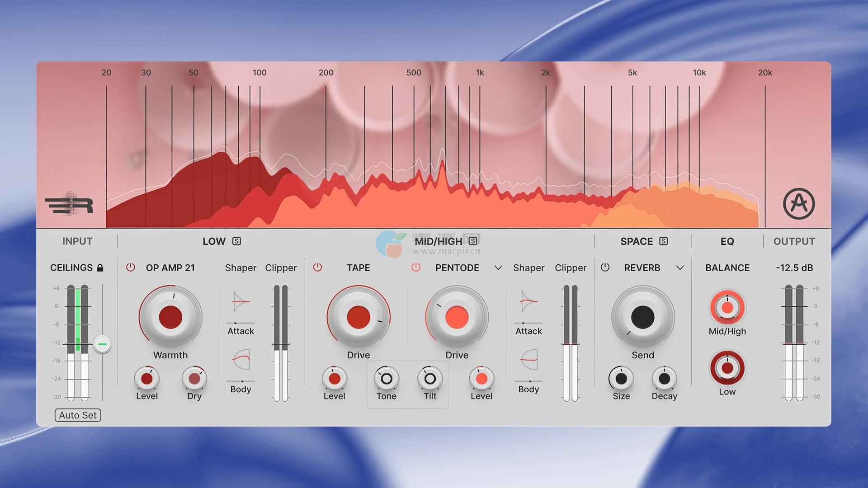
Task: Click the Low balance knob
Action: pos(727,368)
